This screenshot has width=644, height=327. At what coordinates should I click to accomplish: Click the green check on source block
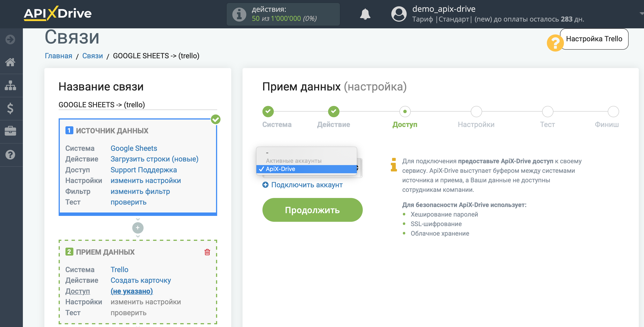click(x=216, y=120)
